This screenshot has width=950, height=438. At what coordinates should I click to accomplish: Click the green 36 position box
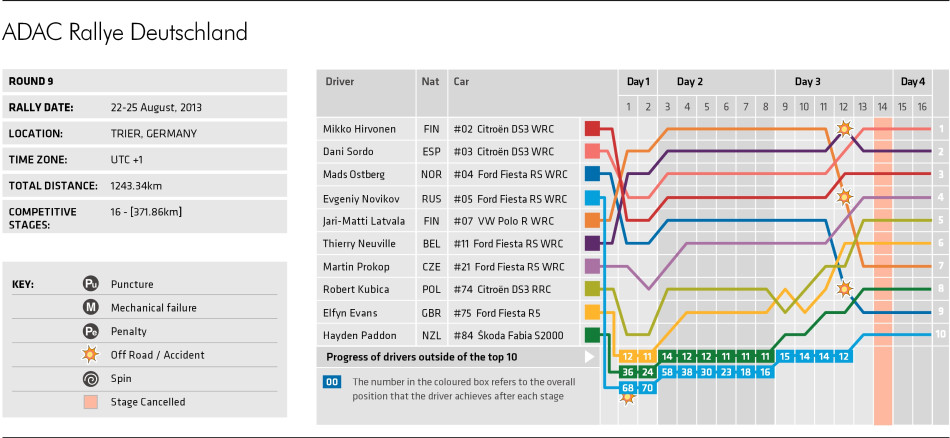click(x=628, y=372)
